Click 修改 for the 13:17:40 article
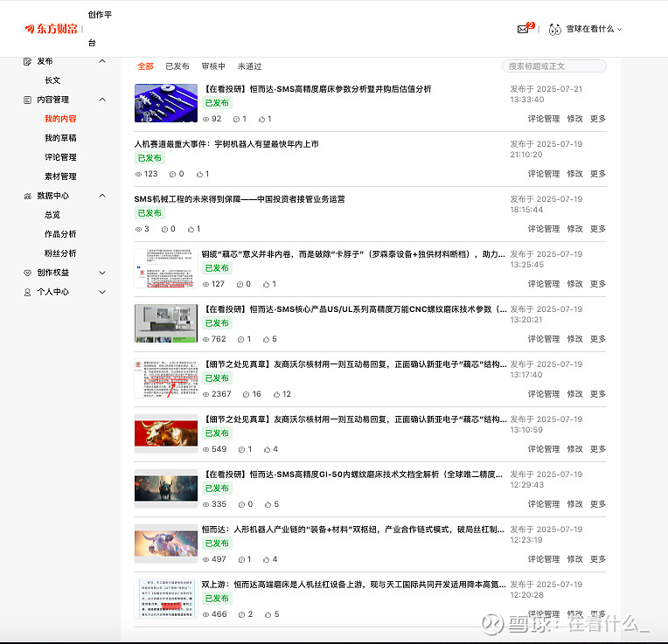 (x=574, y=394)
